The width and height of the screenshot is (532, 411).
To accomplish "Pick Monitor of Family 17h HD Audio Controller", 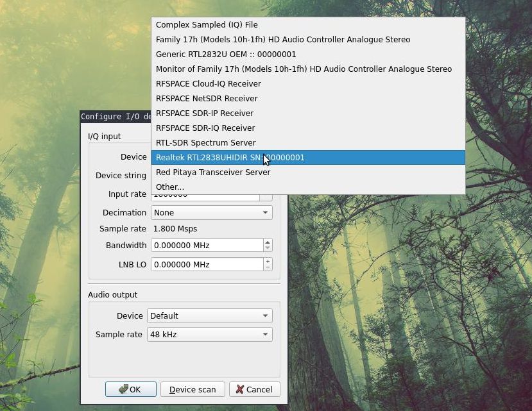I will (x=308, y=69).
